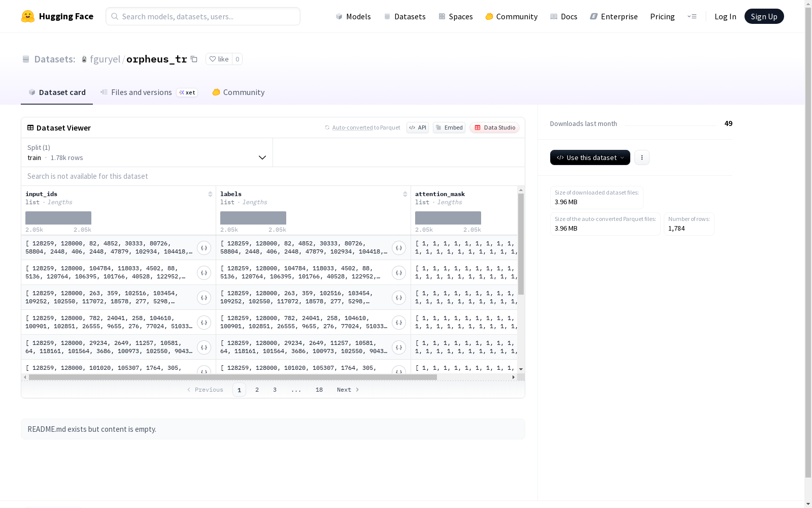
Task: Click the labels lengths histogram bar
Action: [253, 218]
